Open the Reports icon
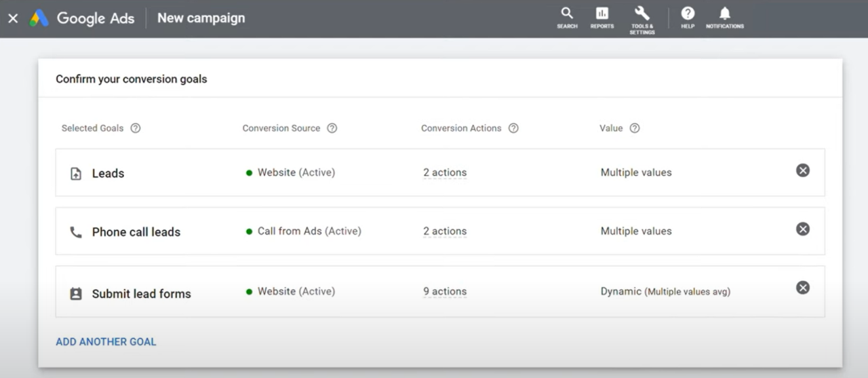 click(x=601, y=17)
